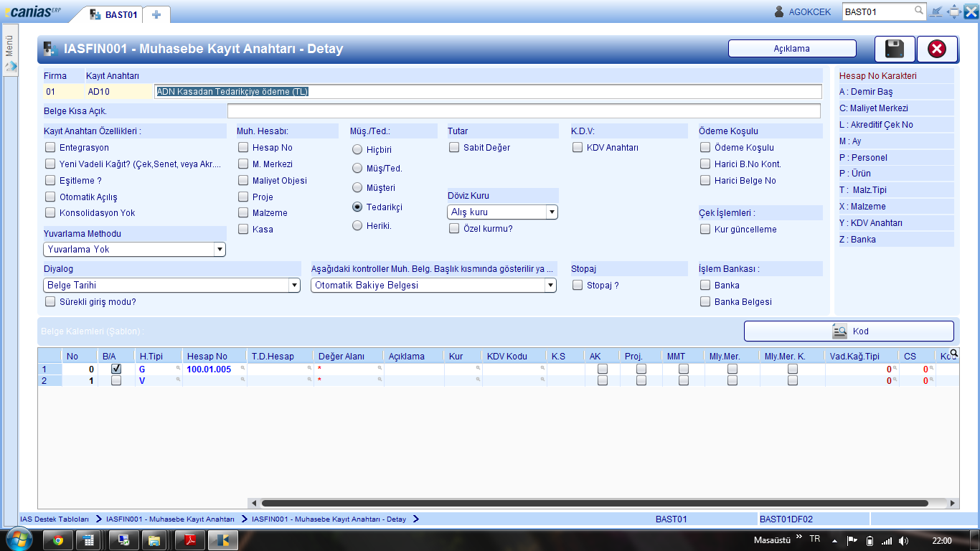Select the Müş/Ted. radio button

coord(357,168)
